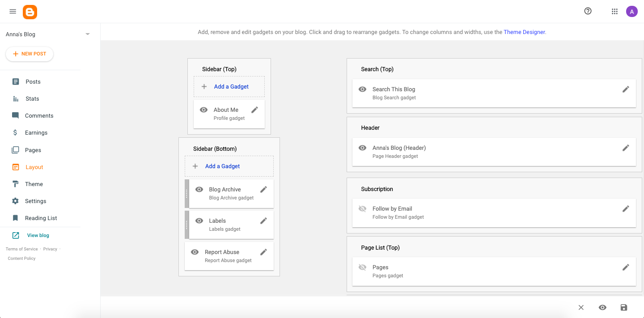Edit the Follow by Email gadget

click(x=626, y=209)
